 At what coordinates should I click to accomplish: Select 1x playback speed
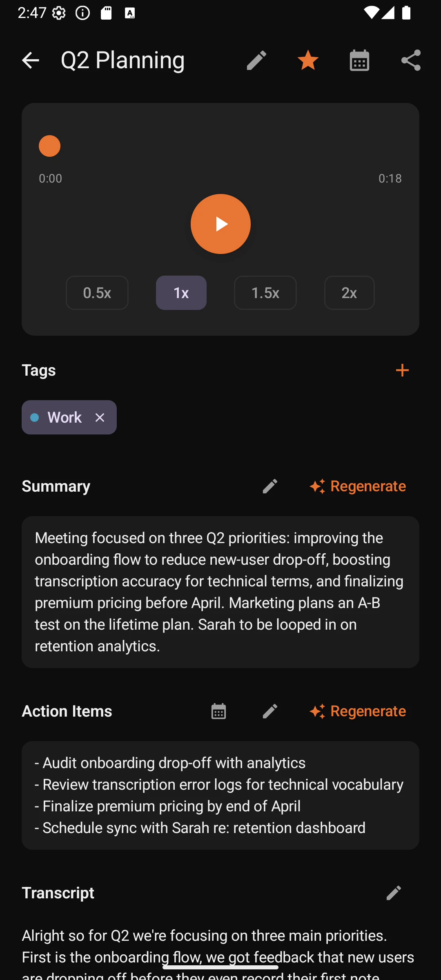[x=181, y=293]
